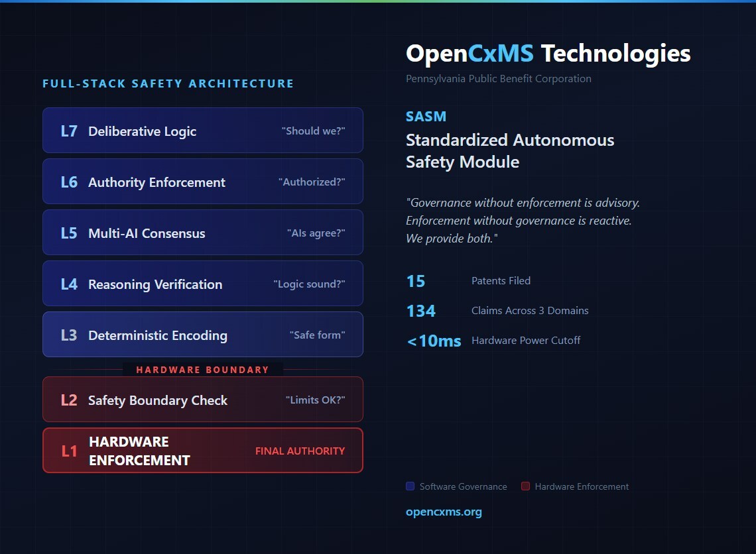Select the L6 Authority Enforcement layer
The image size is (756, 554).
(202, 182)
